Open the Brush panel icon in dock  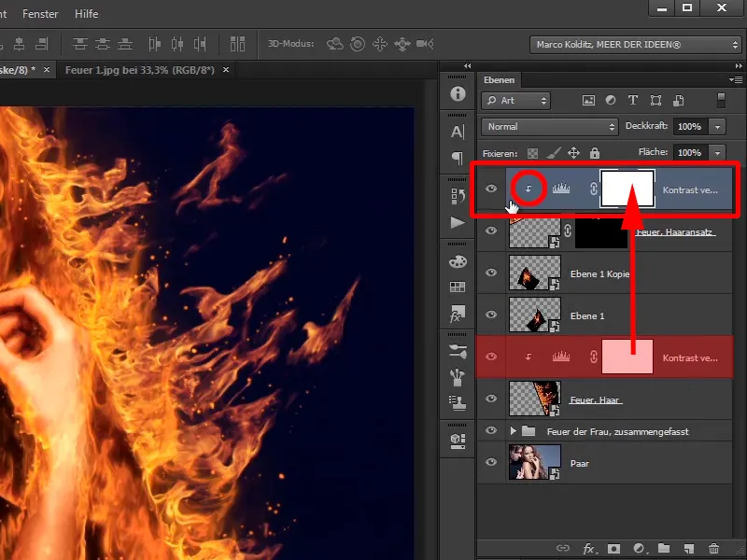(x=458, y=377)
